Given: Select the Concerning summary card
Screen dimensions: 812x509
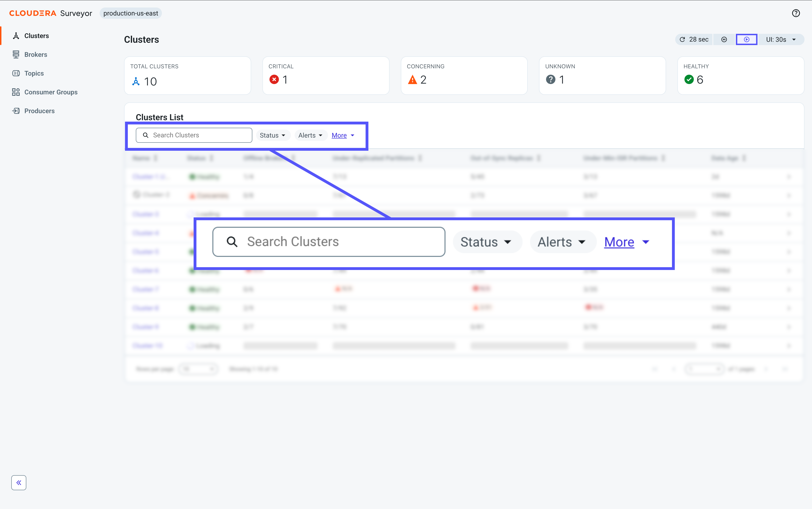Looking at the screenshot, I should (x=464, y=75).
